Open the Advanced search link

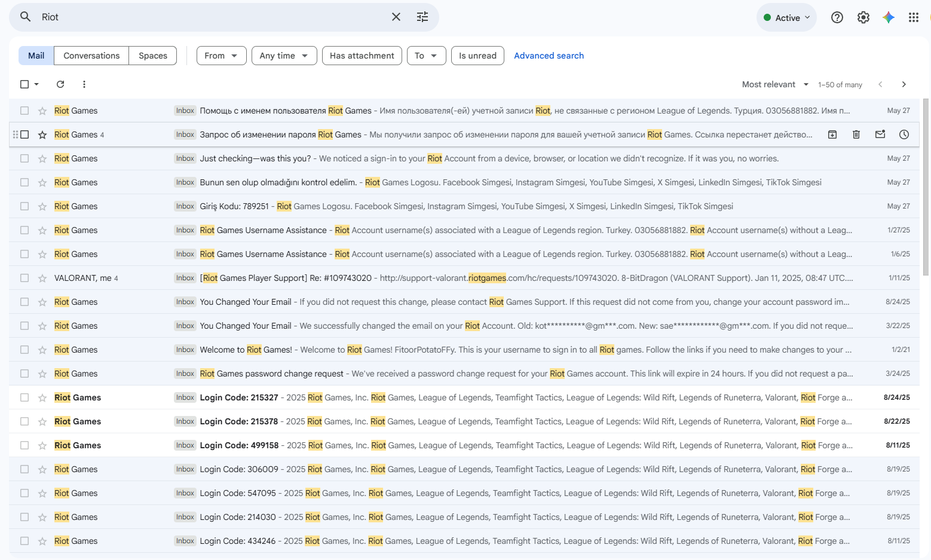[x=549, y=56]
